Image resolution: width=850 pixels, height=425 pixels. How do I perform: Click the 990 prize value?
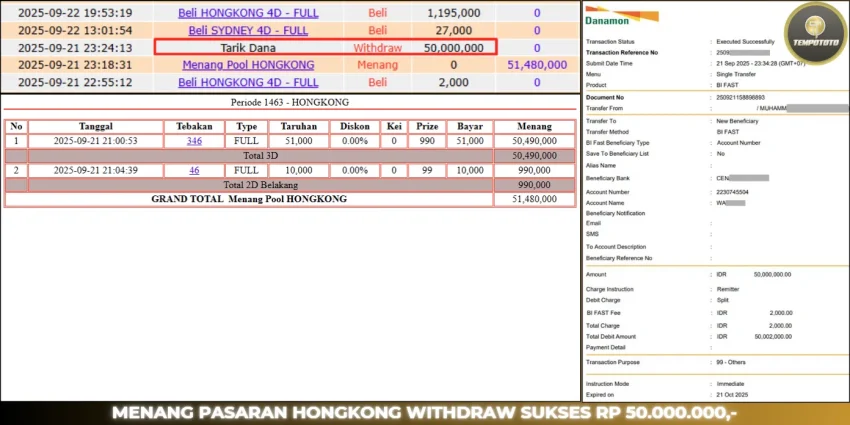427,141
